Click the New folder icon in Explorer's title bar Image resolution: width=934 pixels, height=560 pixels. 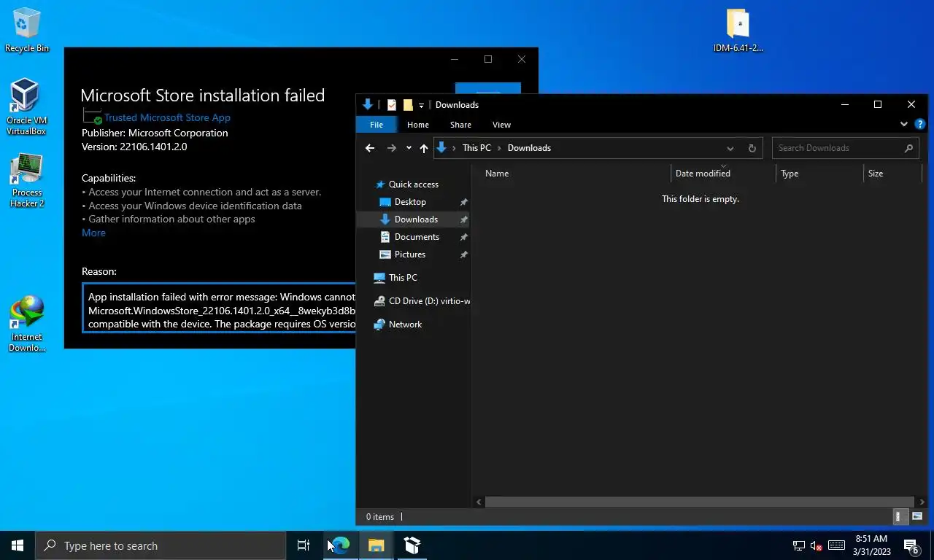(x=408, y=104)
